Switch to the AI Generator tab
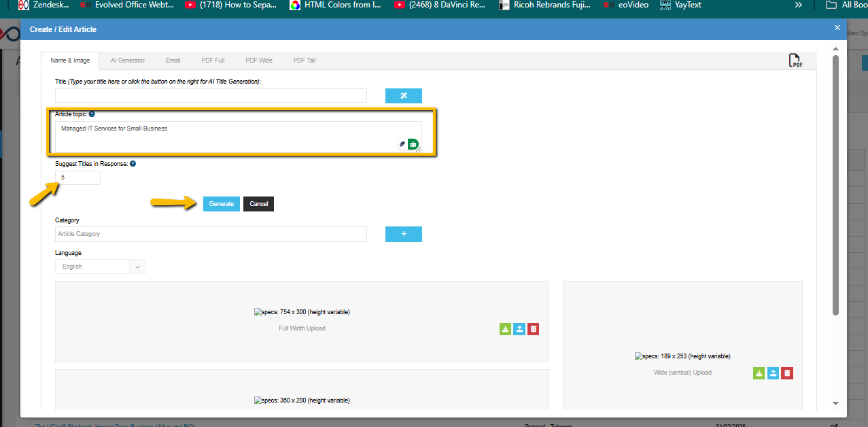The image size is (868, 427). point(128,61)
